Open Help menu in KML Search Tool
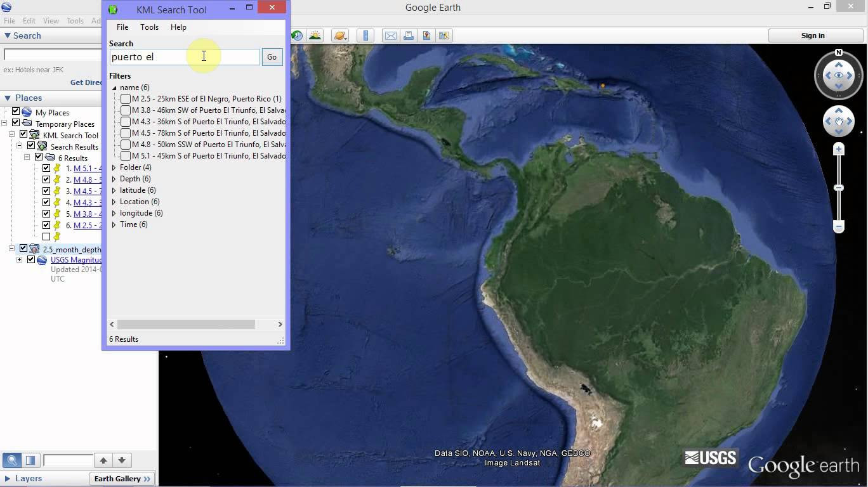Screen dimensions: 868x487 pyautogui.click(x=178, y=27)
